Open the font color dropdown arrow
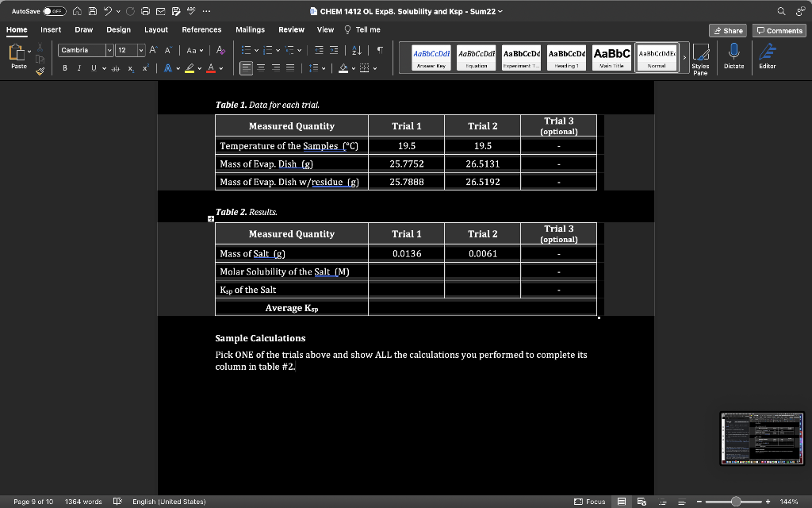This screenshot has height=508, width=812. point(221,68)
